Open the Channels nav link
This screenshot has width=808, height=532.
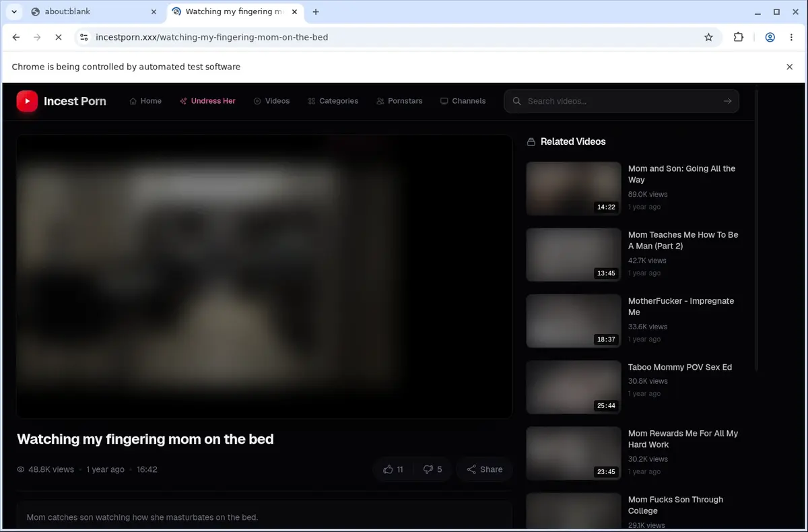463,101
